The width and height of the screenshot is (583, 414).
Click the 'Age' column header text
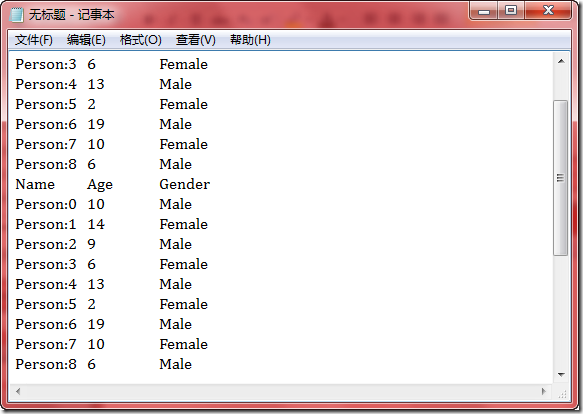100,185
